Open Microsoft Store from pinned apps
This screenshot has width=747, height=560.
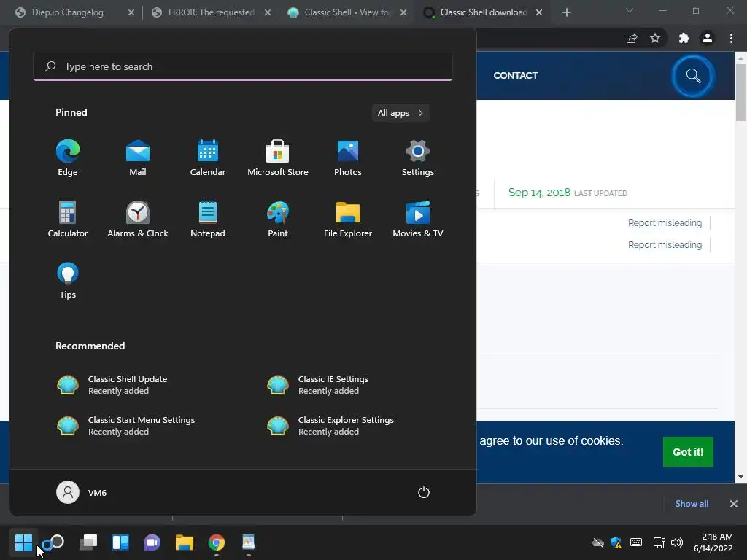click(x=278, y=158)
